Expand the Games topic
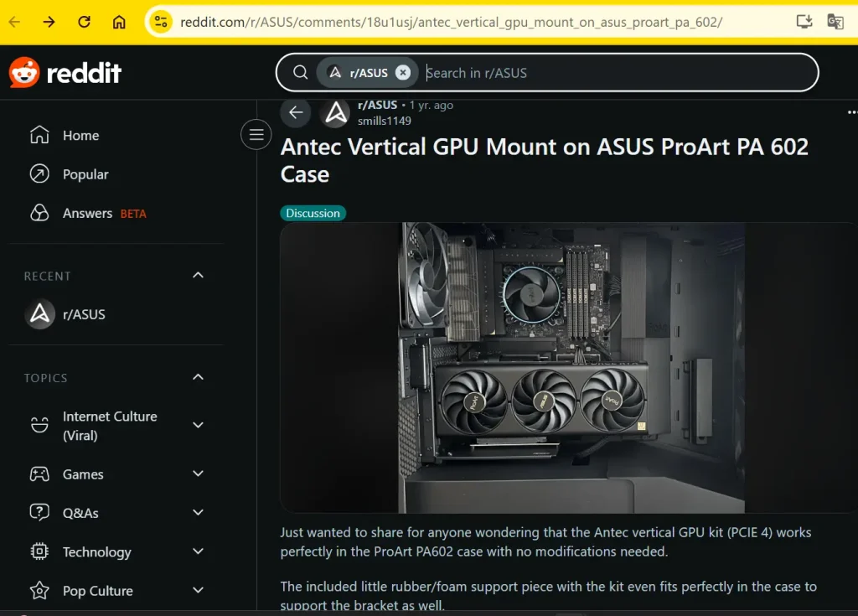This screenshot has height=616, width=858. [x=198, y=474]
